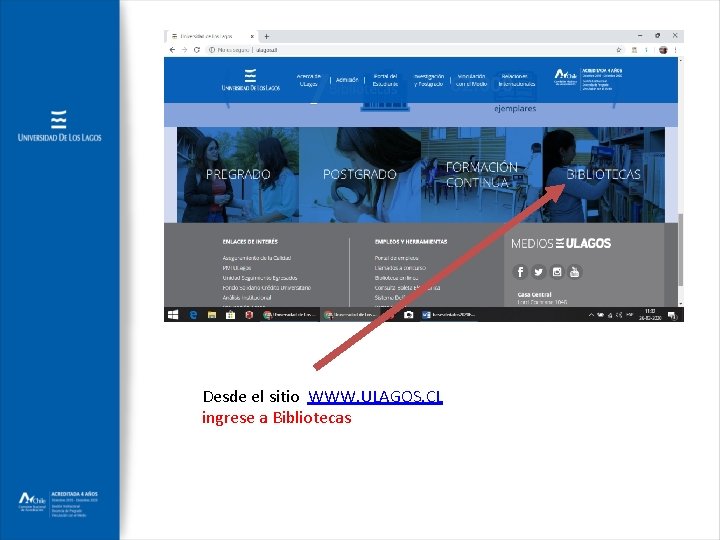Screen dimensions: 720x540
Task: Open File Explorer in the taskbar
Action: pyautogui.click(x=212, y=315)
